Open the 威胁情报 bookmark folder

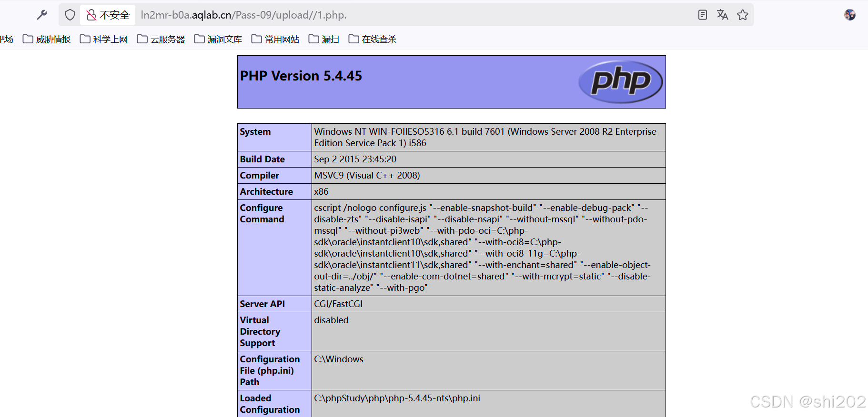pos(47,39)
